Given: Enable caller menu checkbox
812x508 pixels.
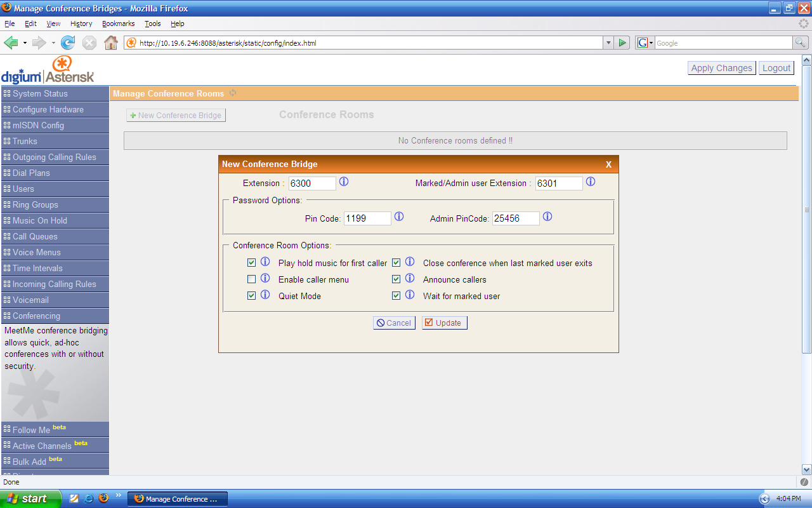Looking at the screenshot, I should click(x=252, y=279).
